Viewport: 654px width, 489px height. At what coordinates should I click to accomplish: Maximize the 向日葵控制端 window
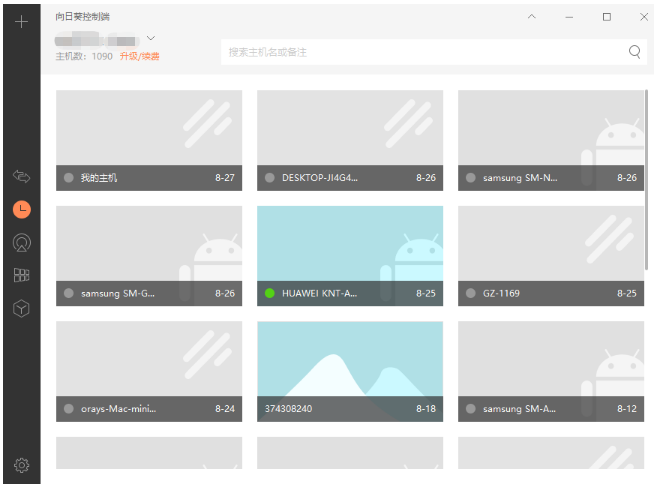[x=607, y=17]
